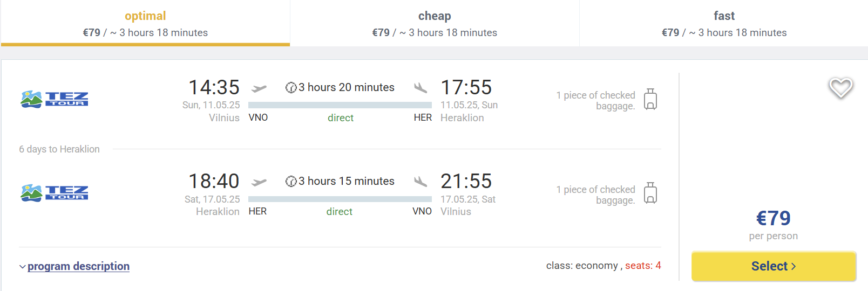The image size is (868, 291).
Task: Switch to the cheap tab
Action: tap(435, 23)
